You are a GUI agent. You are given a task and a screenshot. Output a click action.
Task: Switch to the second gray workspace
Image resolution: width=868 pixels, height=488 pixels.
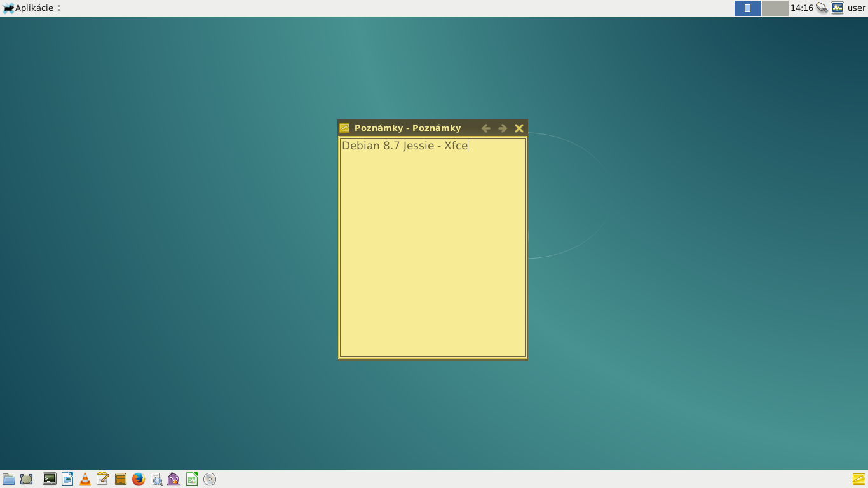pos(775,8)
